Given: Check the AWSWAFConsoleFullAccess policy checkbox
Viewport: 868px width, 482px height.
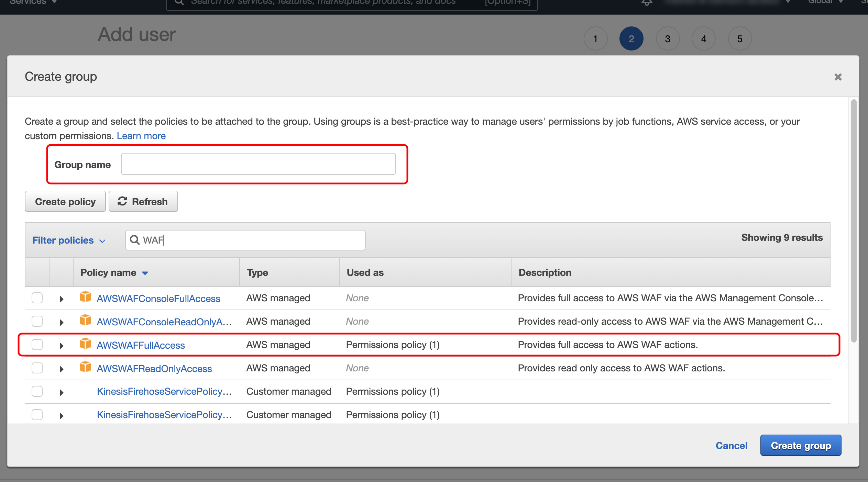Looking at the screenshot, I should (x=37, y=298).
